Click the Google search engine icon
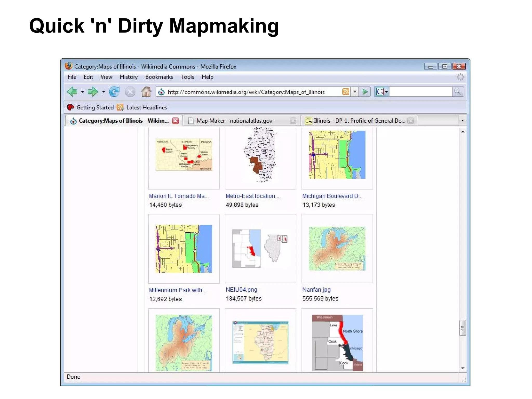This screenshot has width=532, height=399. click(380, 92)
